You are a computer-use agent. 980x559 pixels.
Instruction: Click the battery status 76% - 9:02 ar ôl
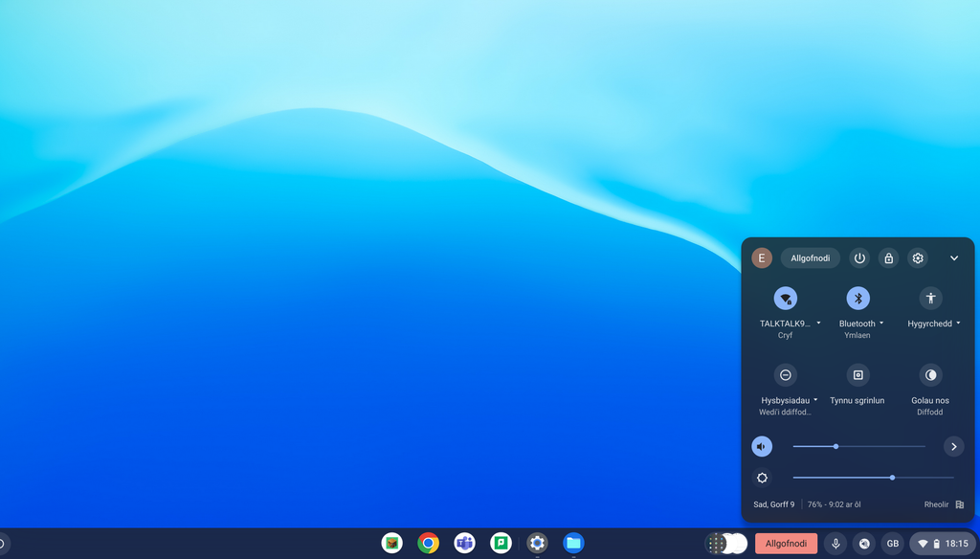(834, 504)
